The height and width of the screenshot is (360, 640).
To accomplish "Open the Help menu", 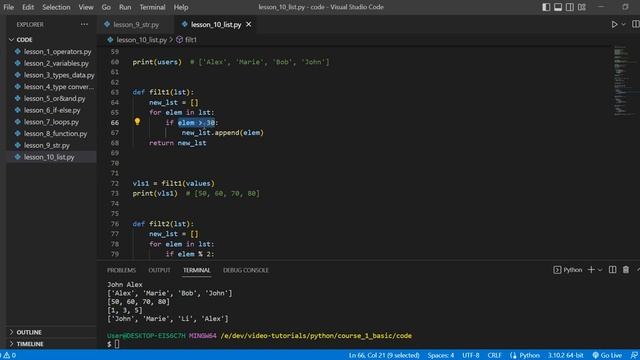I will (181, 7).
